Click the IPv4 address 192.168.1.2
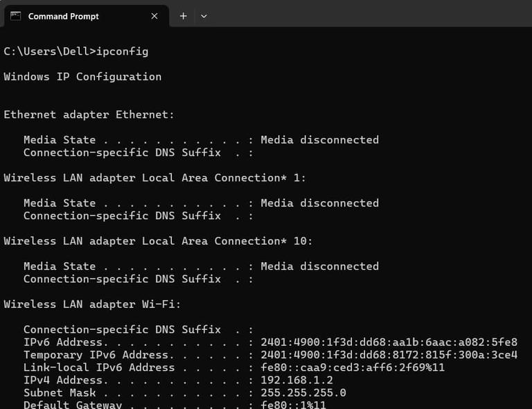This screenshot has height=409, width=532. (x=296, y=380)
